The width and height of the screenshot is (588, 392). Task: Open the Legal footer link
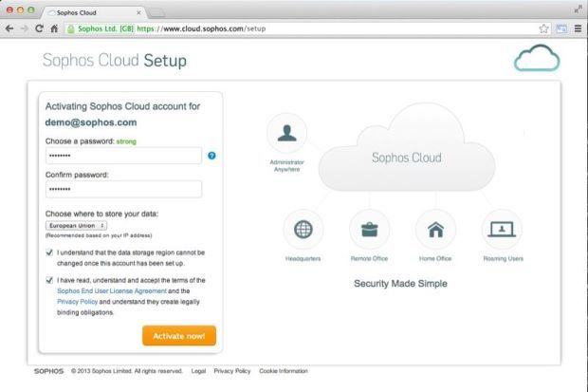(x=198, y=371)
